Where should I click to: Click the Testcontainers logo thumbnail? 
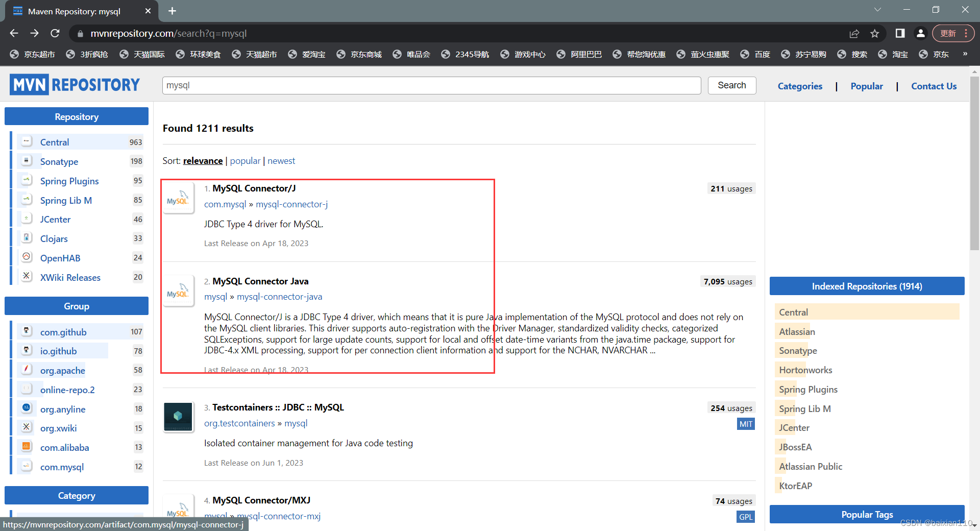coord(178,417)
